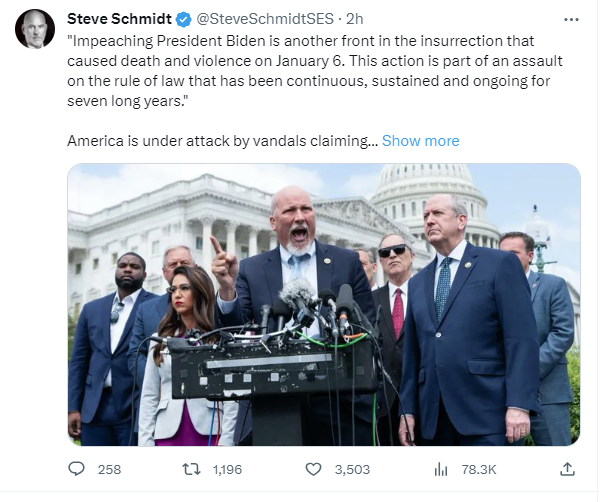Expand the post with Show more
The image size is (609, 502).
tap(420, 141)
